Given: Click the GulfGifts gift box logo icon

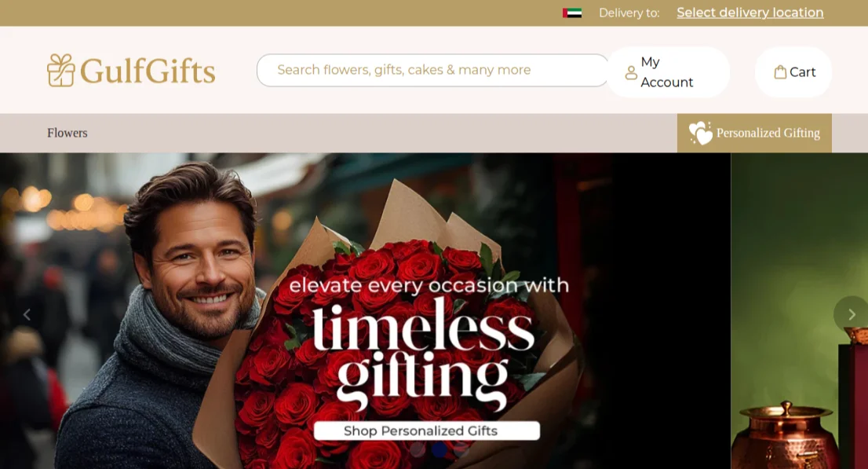Looking at the screenshot, I should coord(60,71).
